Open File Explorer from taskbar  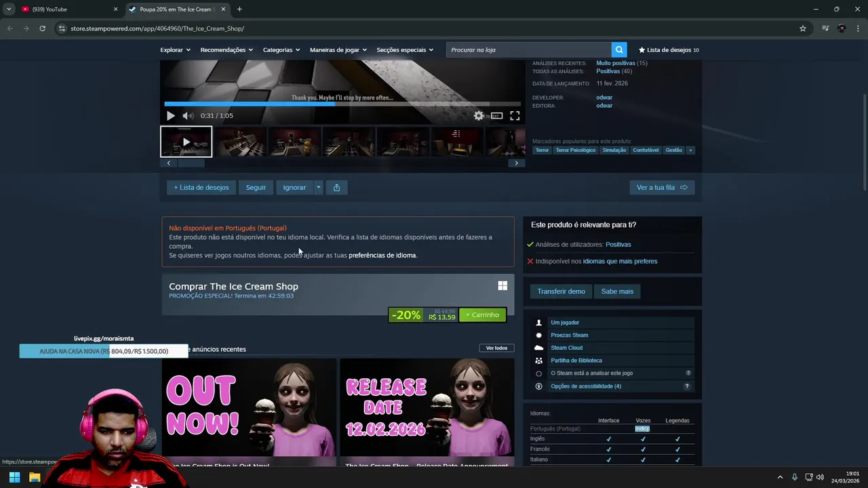pyautogui.click(x=35, y=477)
